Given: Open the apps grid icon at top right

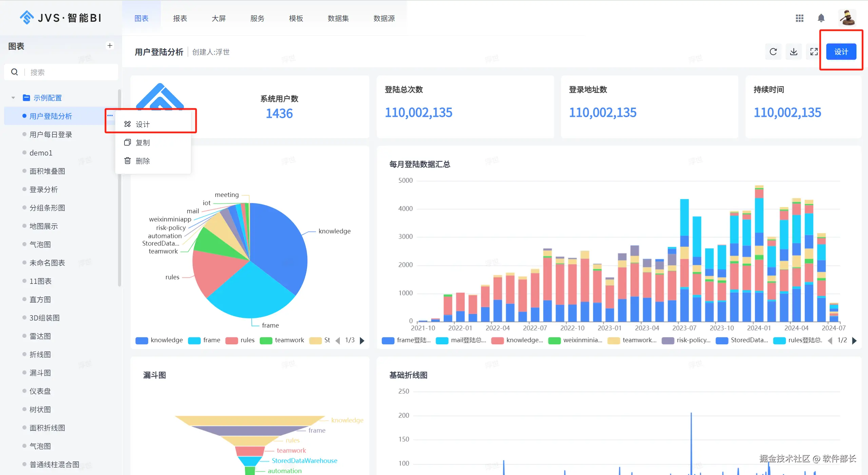Looking at the screenshot, I should click(799, 18).
